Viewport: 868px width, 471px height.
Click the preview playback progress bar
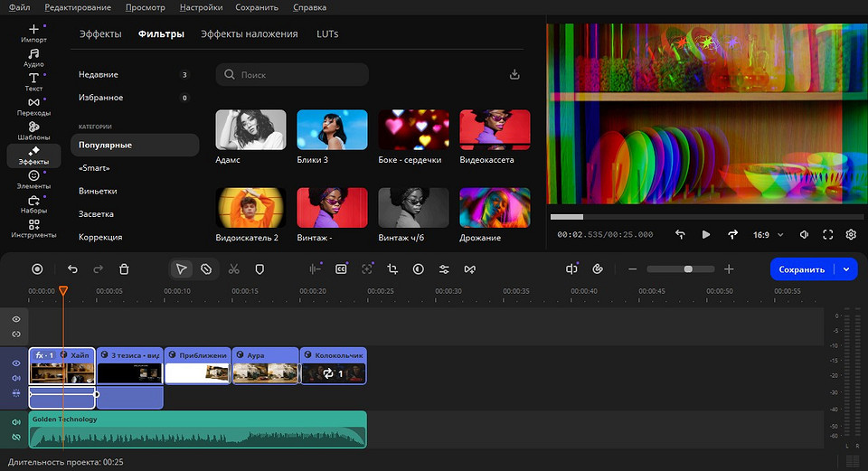tap(707, 217)
